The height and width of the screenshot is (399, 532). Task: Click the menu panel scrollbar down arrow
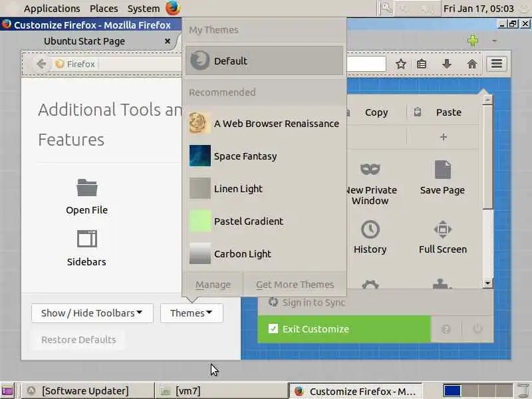coord(488,283)
